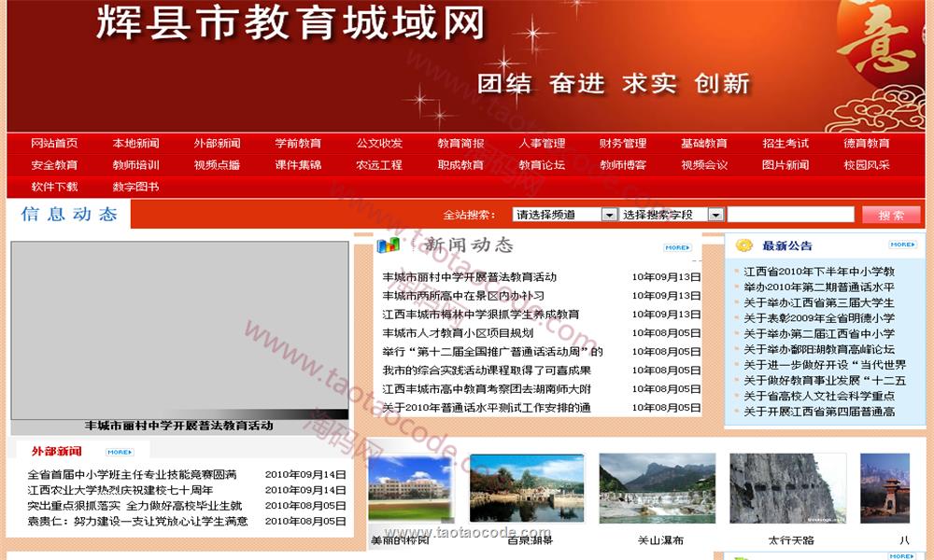
Task: Open 学前教育 menu item
Action: point(298,144)
